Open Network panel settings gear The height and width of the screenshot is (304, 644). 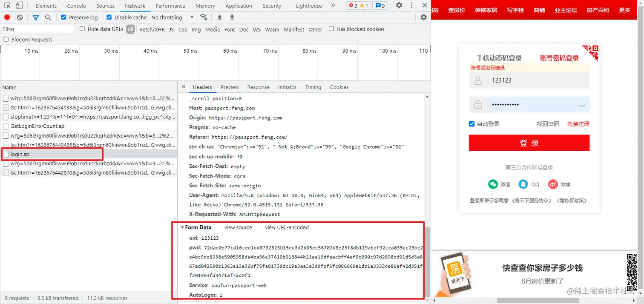[x=423, y=17]
